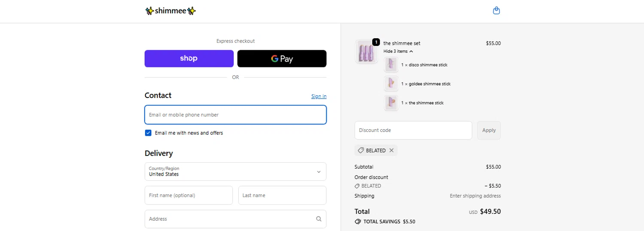Click the shimmee store logo
This screenshot has height=231, width=644.
point(170,11)
